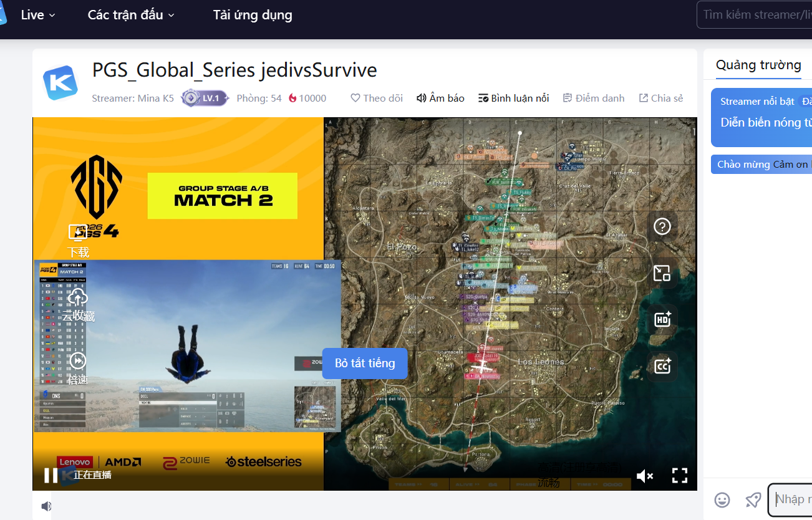
Task: Click the speaker icon below the video
Action: coord(46,506)
